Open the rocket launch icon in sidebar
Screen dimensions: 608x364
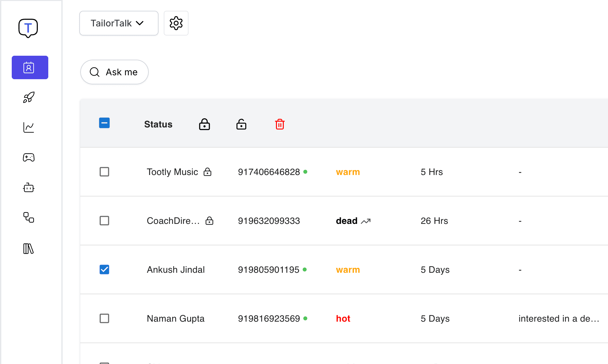pos(29,97)
